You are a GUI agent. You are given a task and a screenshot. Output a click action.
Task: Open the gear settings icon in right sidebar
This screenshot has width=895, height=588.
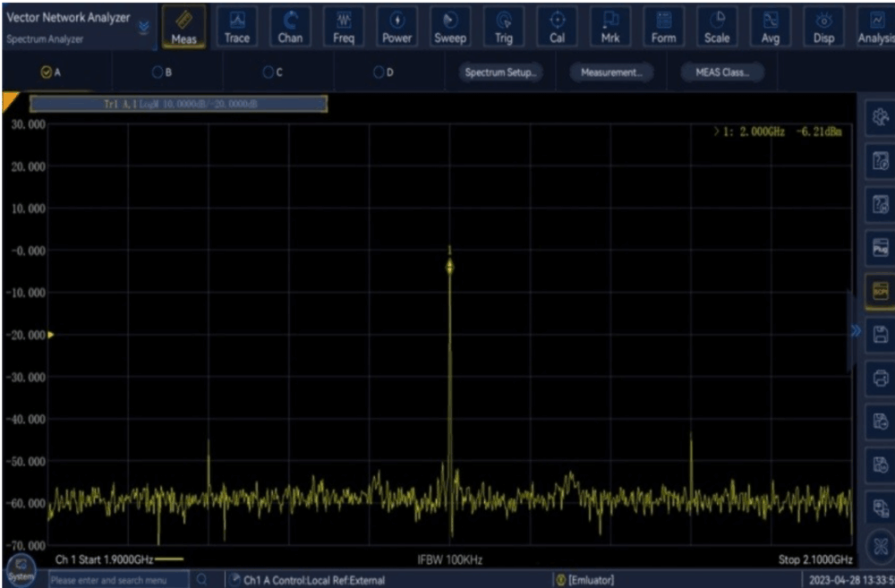tap(879, 118)
